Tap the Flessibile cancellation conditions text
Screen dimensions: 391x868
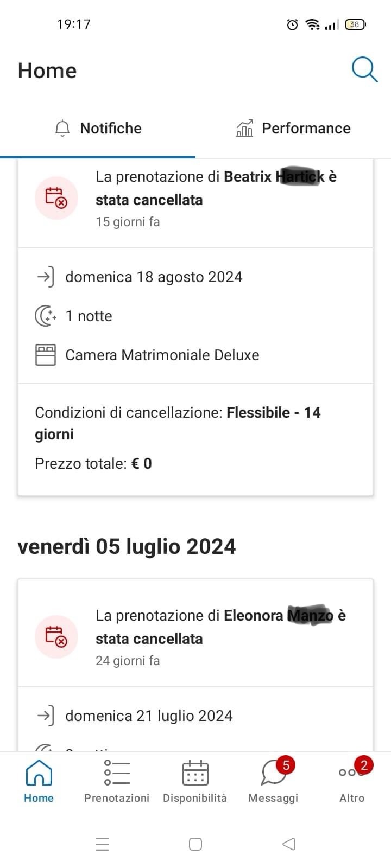pyautogui.click(x=178, y=423)
